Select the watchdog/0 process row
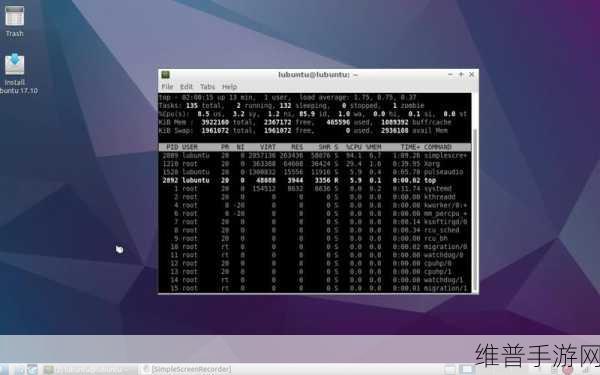 (x=315, y=255)
